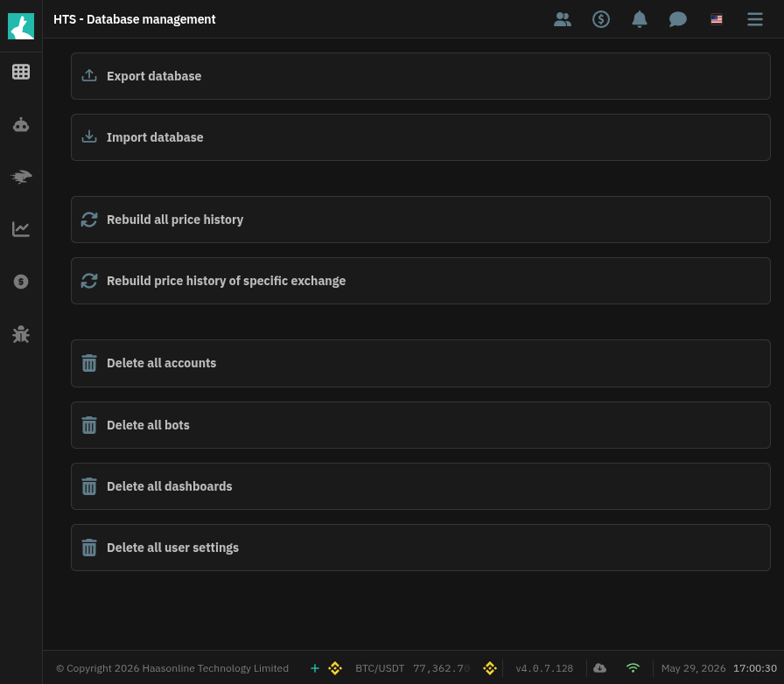Click Delete all accounts
The image size is (784, 684).
[421, 364]
